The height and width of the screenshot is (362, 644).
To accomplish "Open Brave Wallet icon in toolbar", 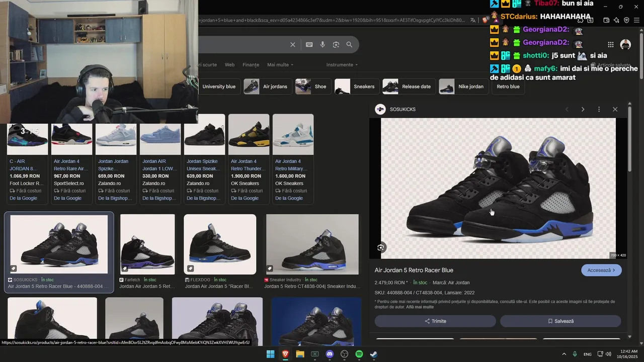I will 606,20.
